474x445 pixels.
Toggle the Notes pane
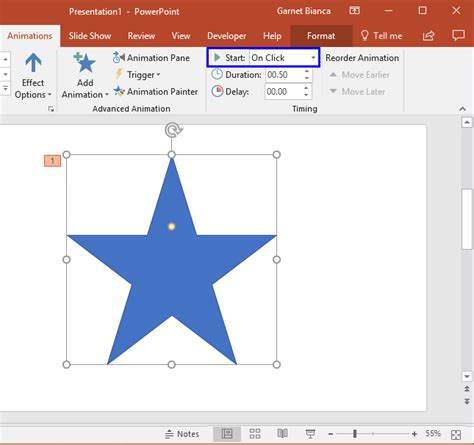coord(182,434)
